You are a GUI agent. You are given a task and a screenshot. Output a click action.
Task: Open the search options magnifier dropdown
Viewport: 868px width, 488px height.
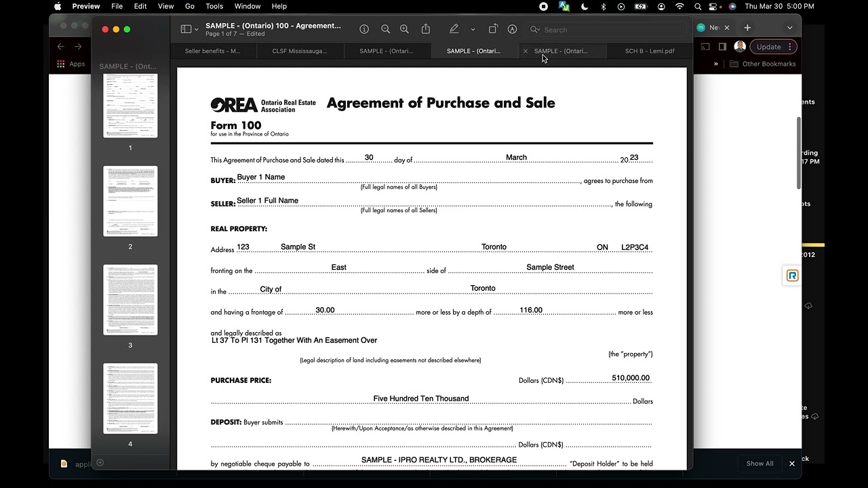(x=535, y=30)
